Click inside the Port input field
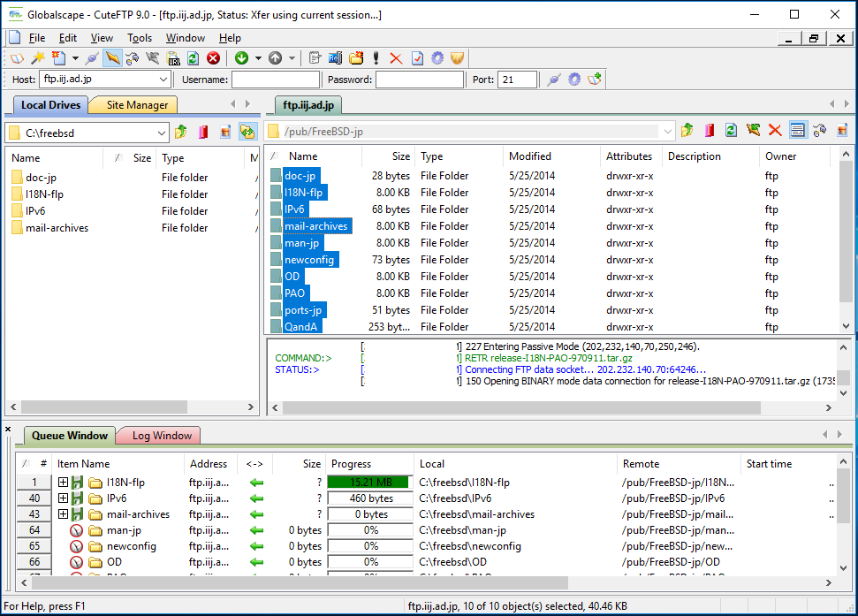The image size is (858, 616). pyautogui.click(x=517, y=79)
